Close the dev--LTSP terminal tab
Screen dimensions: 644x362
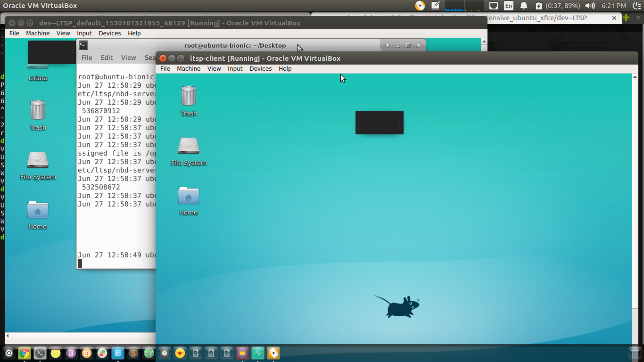coord(614,18)
